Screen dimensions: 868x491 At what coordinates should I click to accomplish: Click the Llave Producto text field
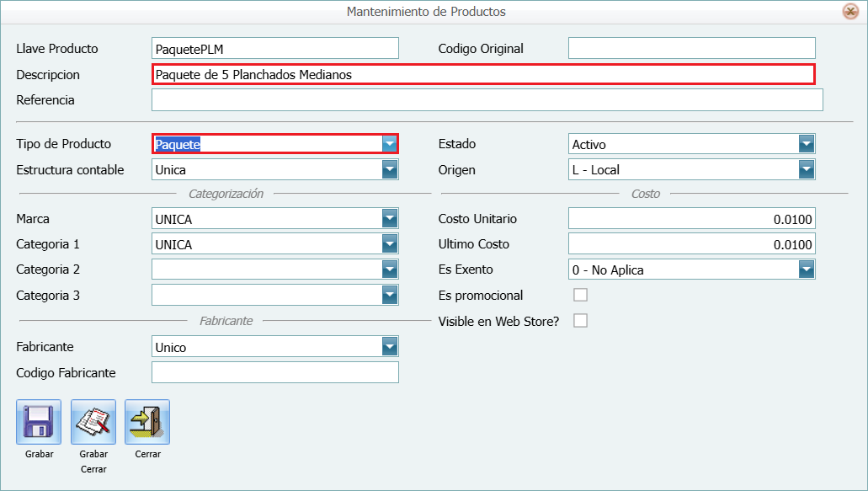click(274, 49)
